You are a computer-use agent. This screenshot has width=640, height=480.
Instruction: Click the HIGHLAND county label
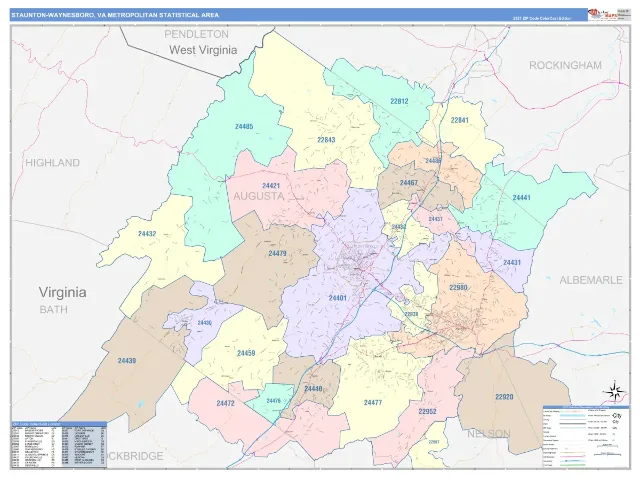coord(52,163)
